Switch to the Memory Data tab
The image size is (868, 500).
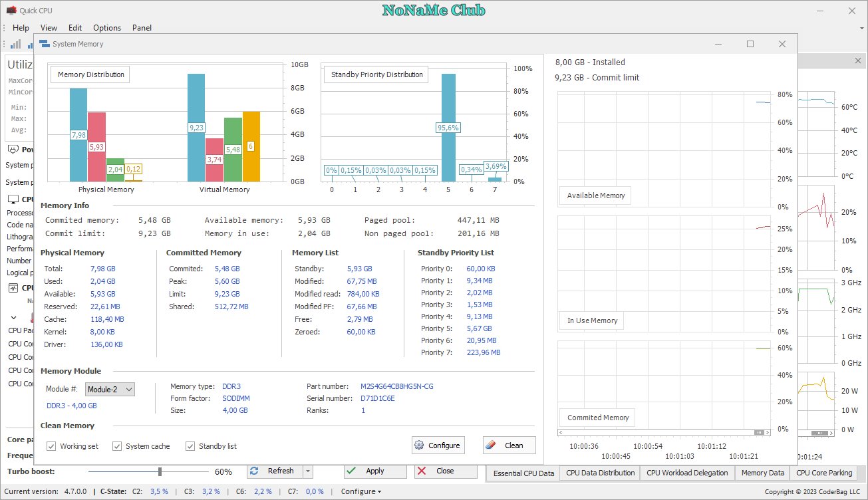[763, 473]
